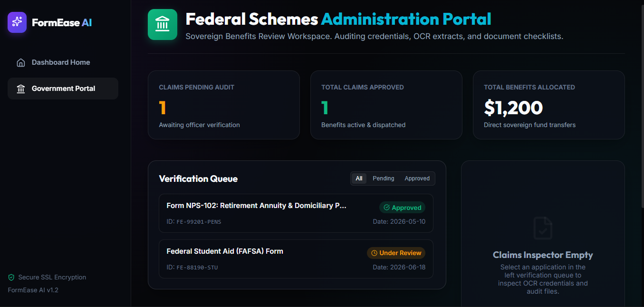
Task: Open the Federal Student Aid (FAFSA) Form
Action: [296, 259]
